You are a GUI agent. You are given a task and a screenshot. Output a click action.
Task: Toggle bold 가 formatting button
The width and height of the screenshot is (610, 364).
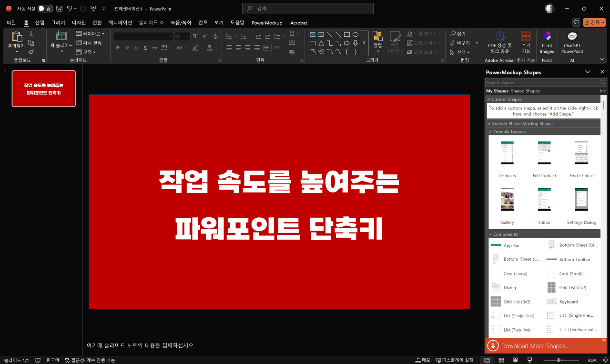coord(118,48)
